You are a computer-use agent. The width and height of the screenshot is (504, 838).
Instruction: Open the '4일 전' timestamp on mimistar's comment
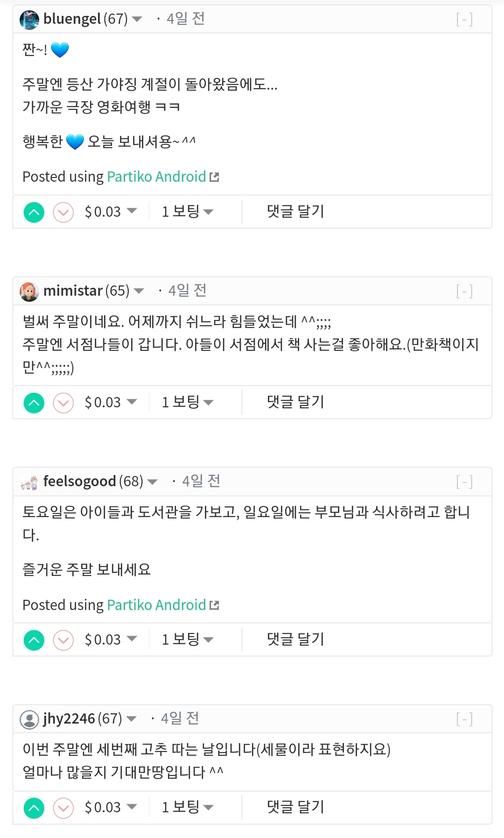point(187,291)
